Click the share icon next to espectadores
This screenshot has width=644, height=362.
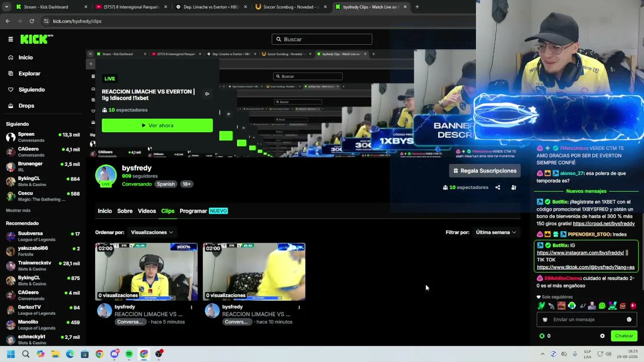(498, 188)
